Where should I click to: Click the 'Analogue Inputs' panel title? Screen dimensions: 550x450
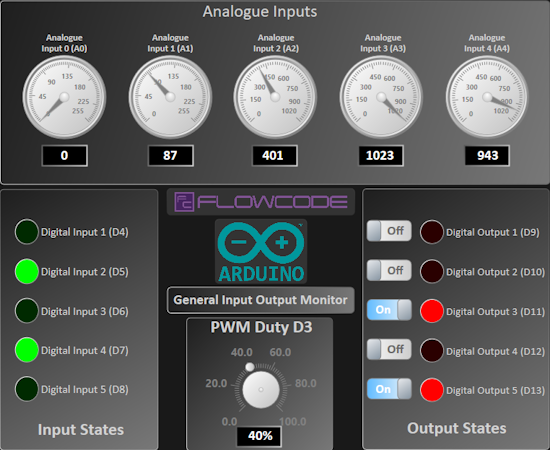pos(260,12)
